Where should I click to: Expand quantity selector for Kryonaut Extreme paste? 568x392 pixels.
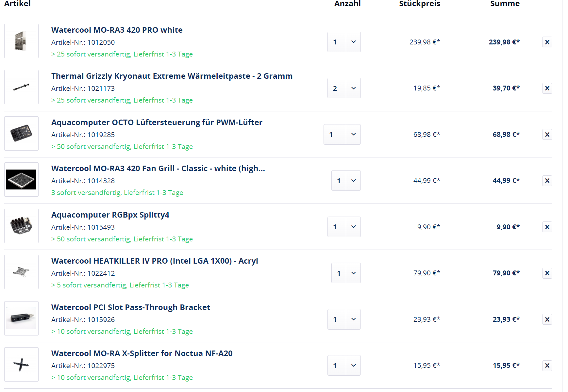point(353,88)
